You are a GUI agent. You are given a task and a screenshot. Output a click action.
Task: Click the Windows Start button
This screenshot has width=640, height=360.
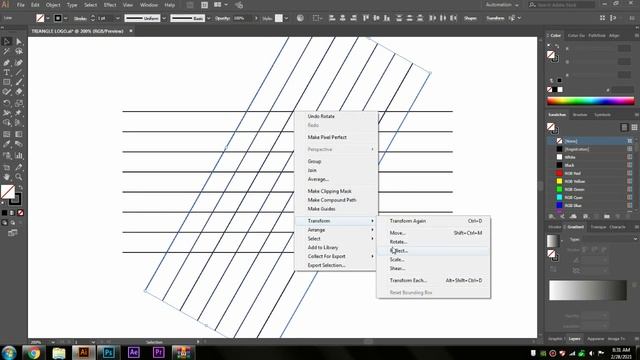click(9, 352)
